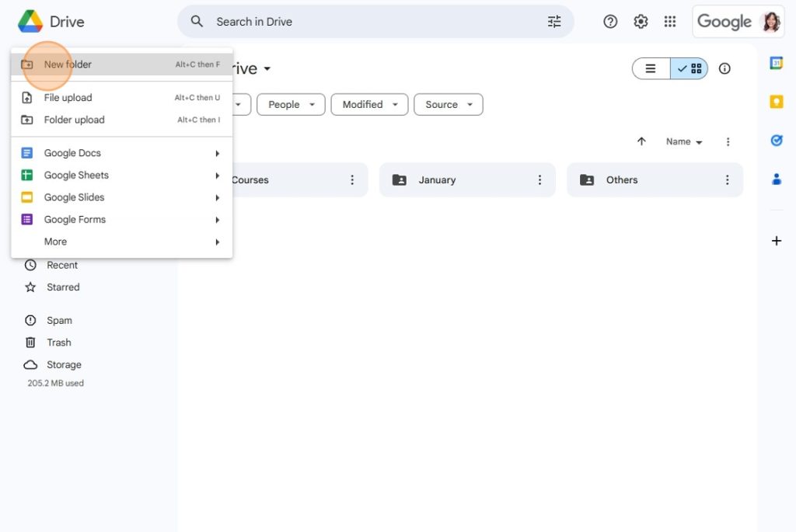Open the Name sort dropdown
The width and height of the screenshot is (796, 532).
pos(684,141)
